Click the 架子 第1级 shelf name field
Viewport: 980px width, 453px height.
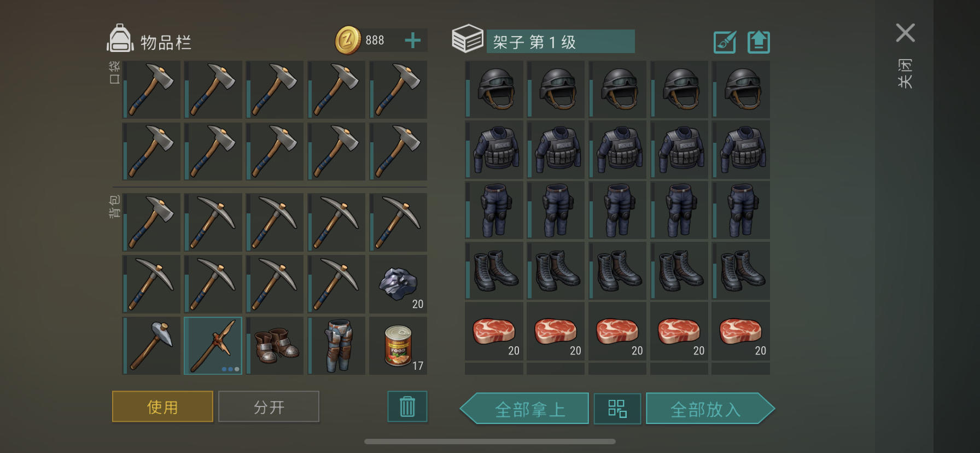tap(561, 42)
